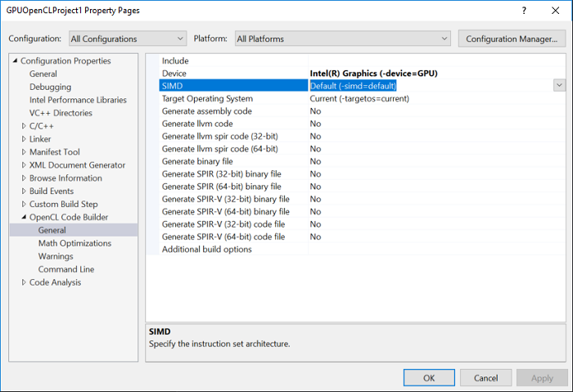Select the Command Line tree item
This screenshot has width=573, height=392.
[x=65, y=269]
